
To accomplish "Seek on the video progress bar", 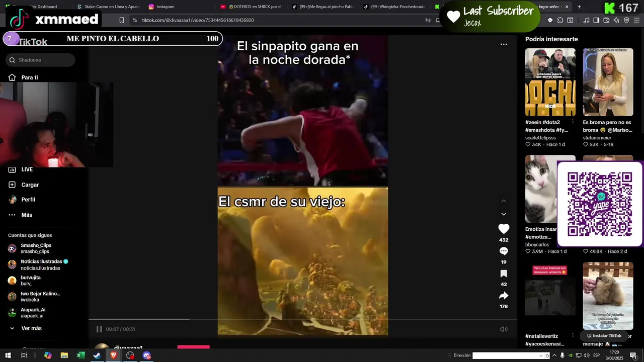I will pos(303,319).
